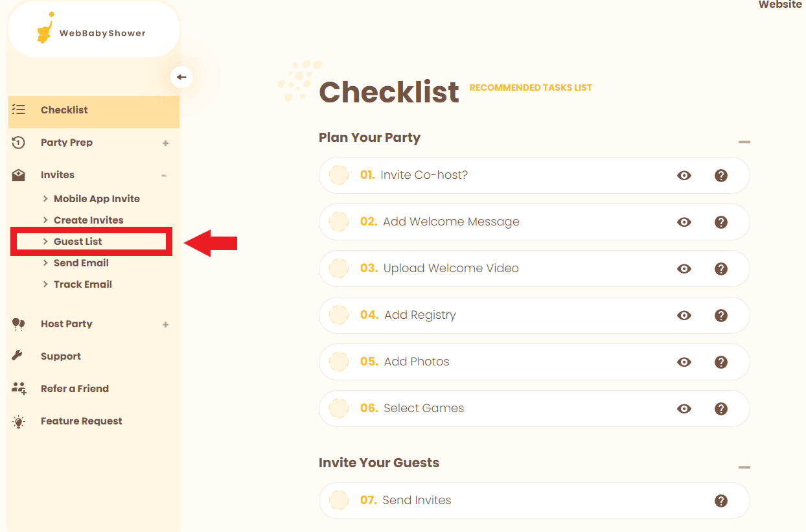
Task: Toggle eye icon for Upload Welcome Video
Action: (684, 268)
